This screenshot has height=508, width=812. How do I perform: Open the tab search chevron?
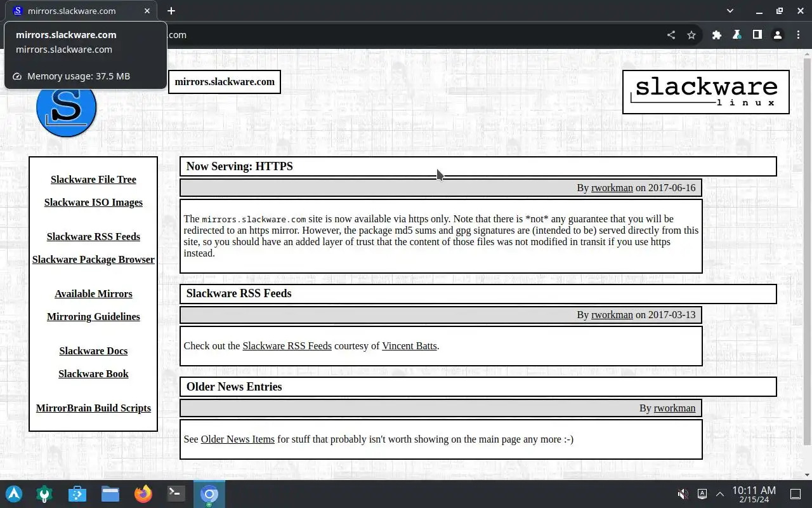pyautogui.click(x=730, y=11)
